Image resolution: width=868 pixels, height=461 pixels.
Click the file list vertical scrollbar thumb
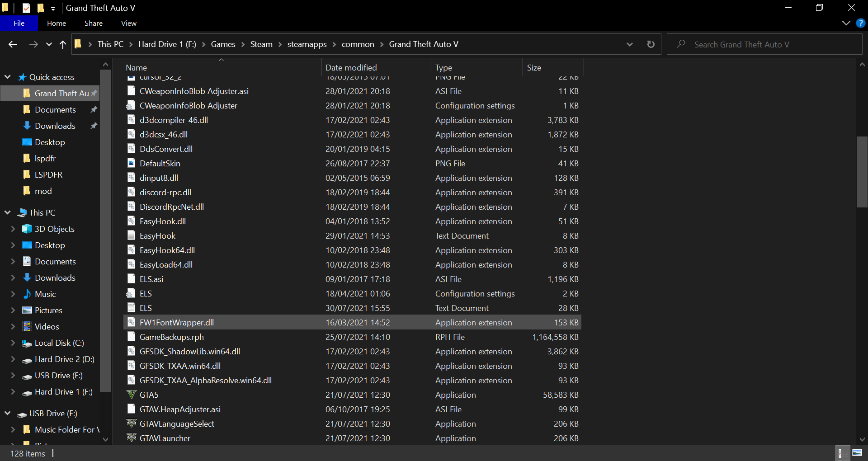(x=862, y=172)
